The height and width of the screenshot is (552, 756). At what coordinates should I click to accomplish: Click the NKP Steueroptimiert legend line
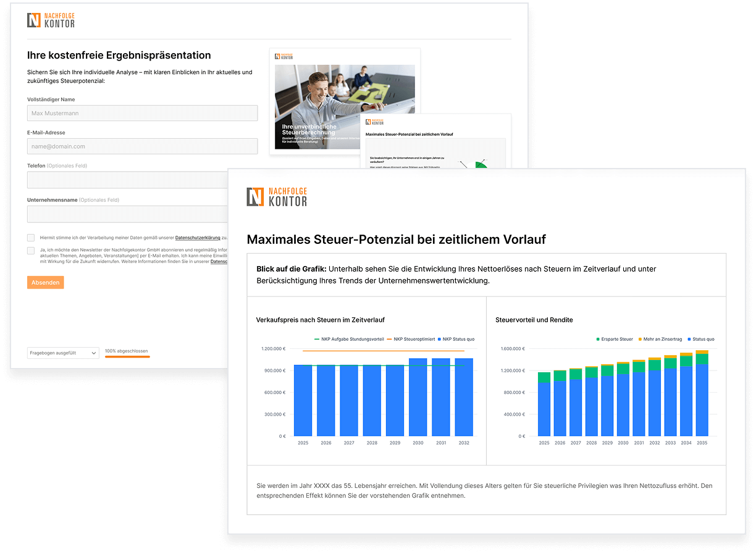click(x=390, y=339)
